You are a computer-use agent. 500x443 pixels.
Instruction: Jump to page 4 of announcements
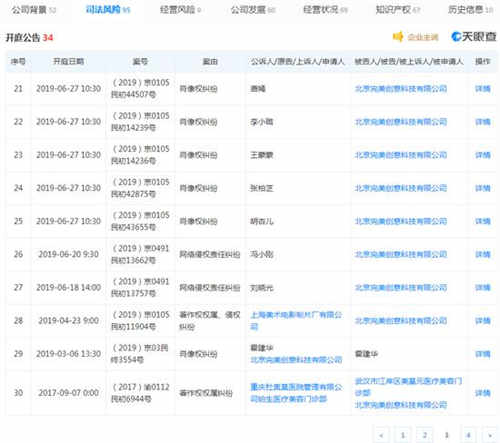[x=468, y=435]
